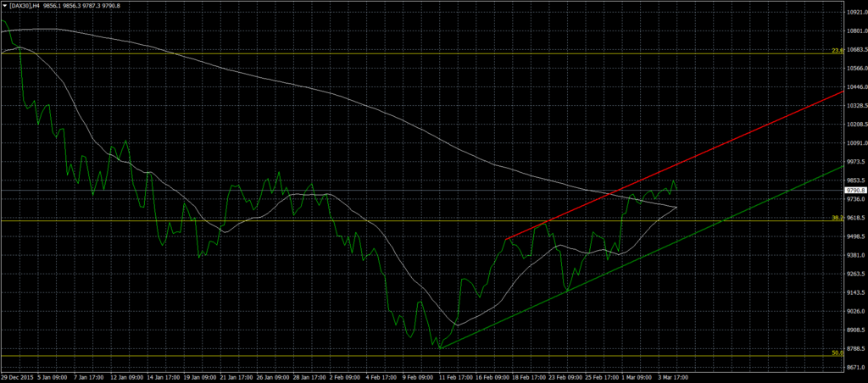Click the 50.0 Fibonacci level label

click(836, 352)
